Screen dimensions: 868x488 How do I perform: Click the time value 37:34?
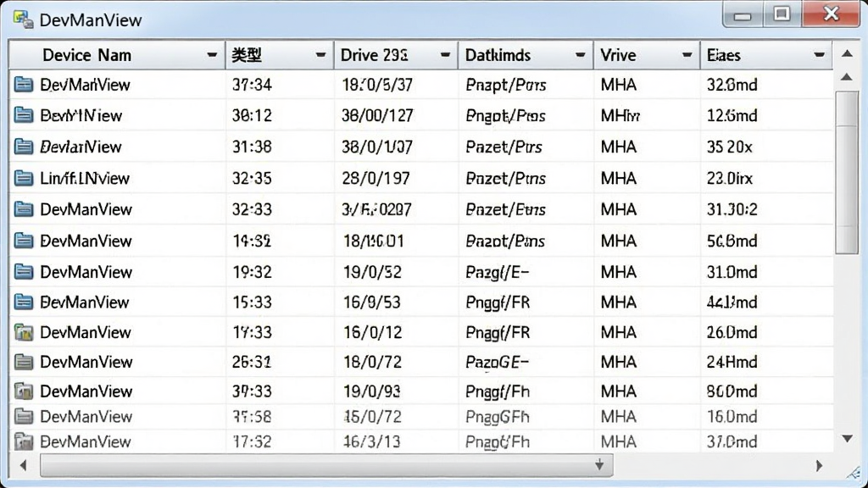tap(252, 85)
